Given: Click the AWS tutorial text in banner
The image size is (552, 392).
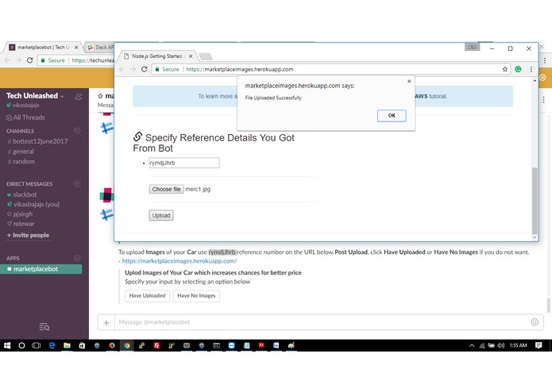Looking at the screenshot, I should (430, 96).
